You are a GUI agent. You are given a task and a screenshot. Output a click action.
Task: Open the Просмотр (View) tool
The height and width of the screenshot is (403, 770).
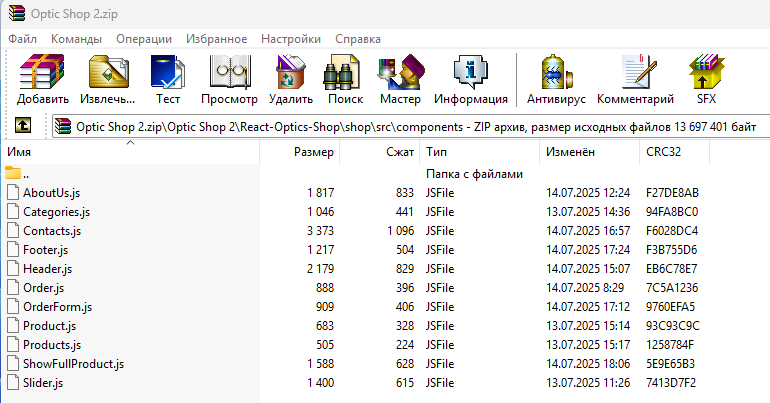[x=229, y=79]
